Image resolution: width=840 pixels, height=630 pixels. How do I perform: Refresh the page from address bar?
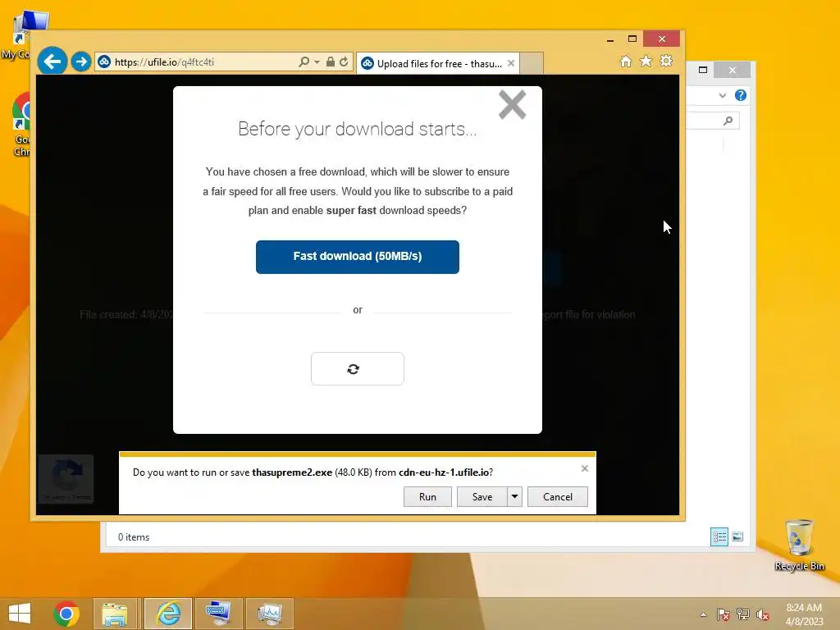click(x=344, y=62)
